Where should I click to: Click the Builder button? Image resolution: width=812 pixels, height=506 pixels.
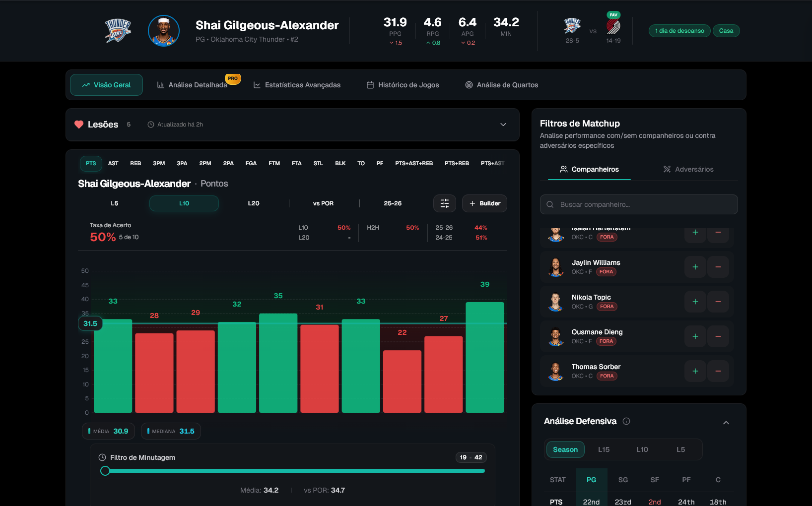pos(484,203)
